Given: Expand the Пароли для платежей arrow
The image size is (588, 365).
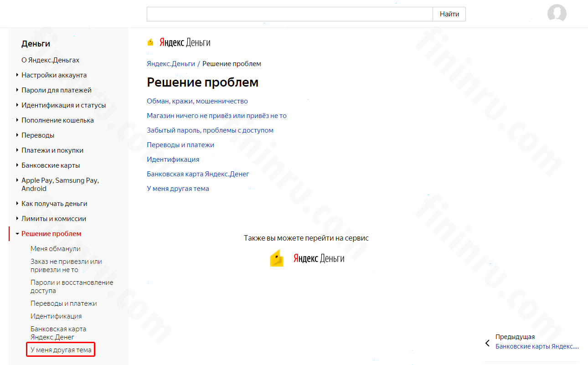Looking at the screenshot, I should (17, 90).
